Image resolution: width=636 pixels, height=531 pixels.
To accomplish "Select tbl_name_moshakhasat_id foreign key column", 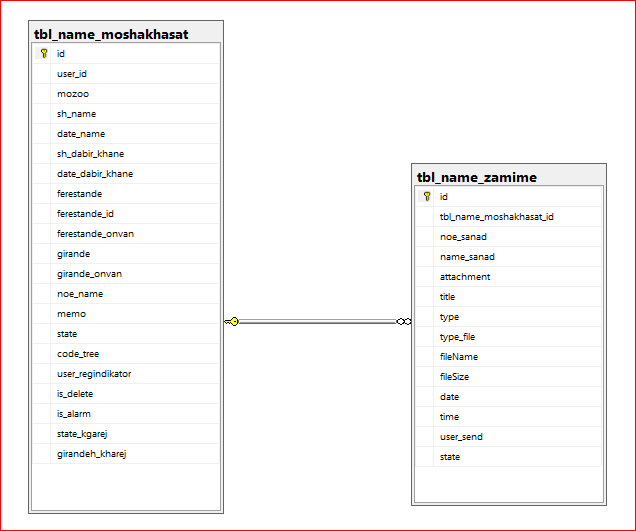I will pos(509,217).
